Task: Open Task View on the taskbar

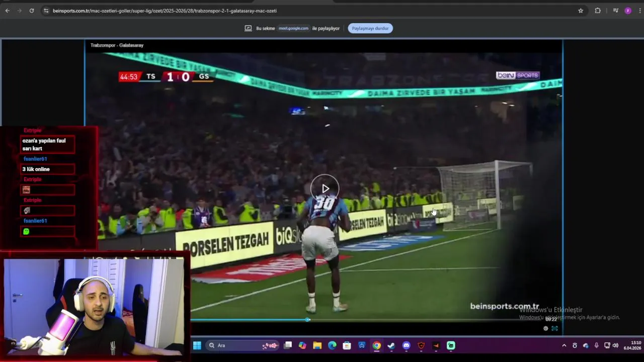Action: pos(288,345)
